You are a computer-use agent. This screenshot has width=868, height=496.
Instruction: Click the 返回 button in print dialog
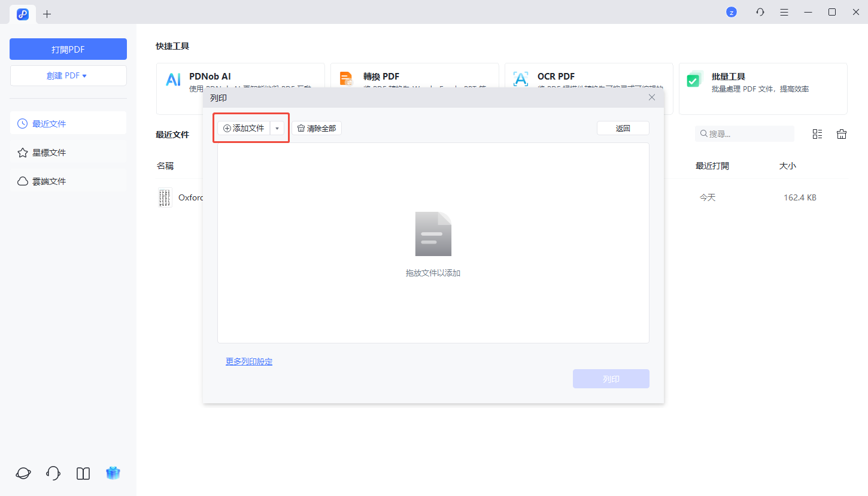coord(623,129)
